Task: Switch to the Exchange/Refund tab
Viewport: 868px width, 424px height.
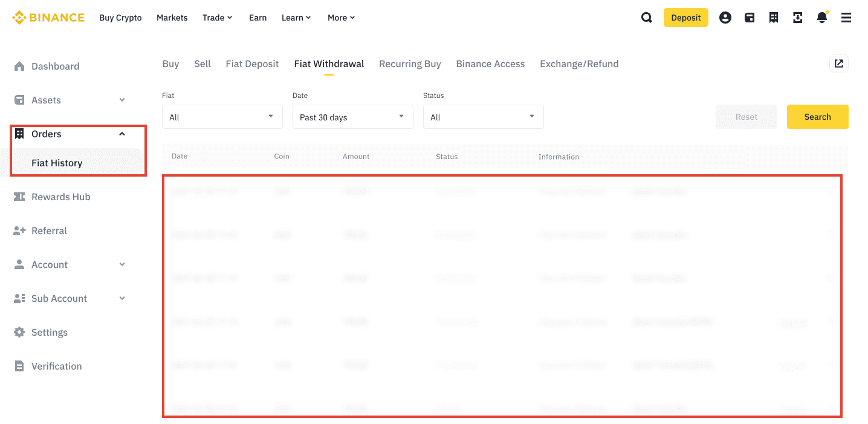Action: [579, 64]
